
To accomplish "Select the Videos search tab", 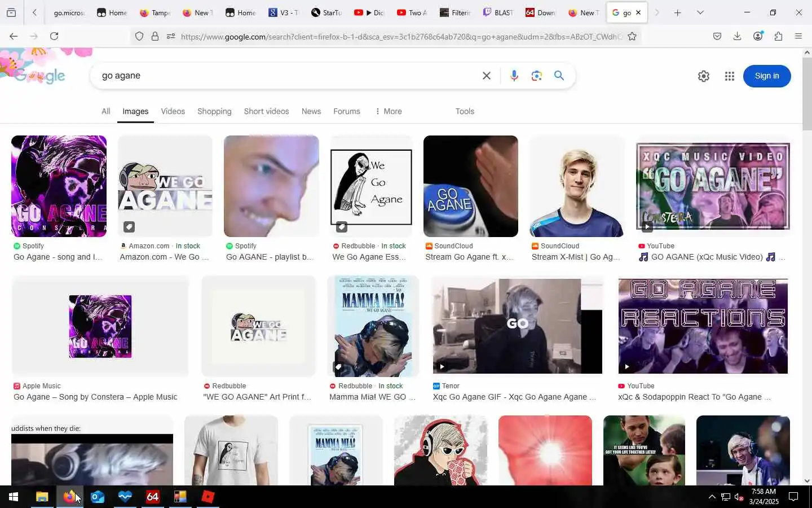I will (x=173, y=111).
